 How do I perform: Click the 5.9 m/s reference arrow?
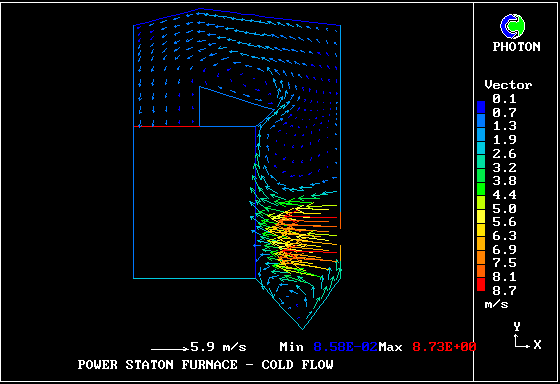click(x=170, y=349)
